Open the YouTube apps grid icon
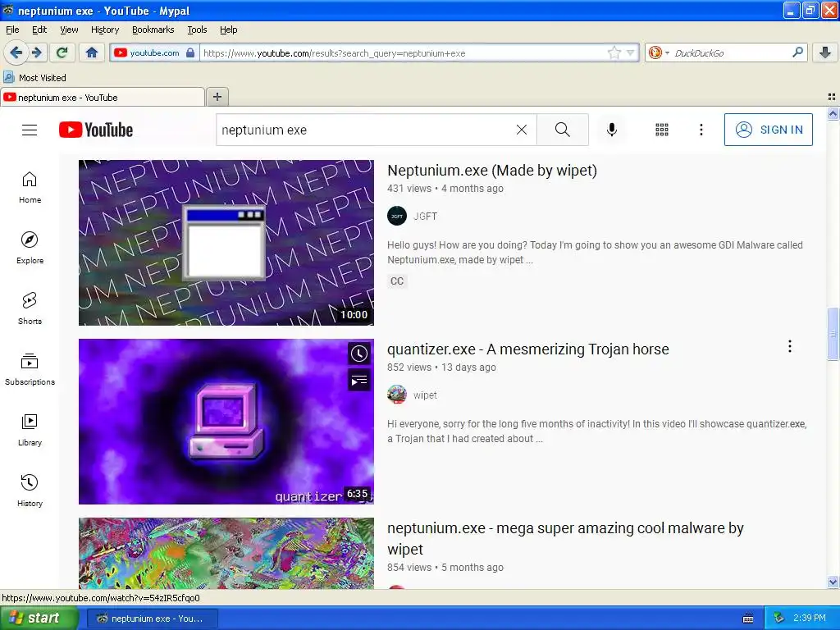Screen dimensions: 840x630 point(662,130)
